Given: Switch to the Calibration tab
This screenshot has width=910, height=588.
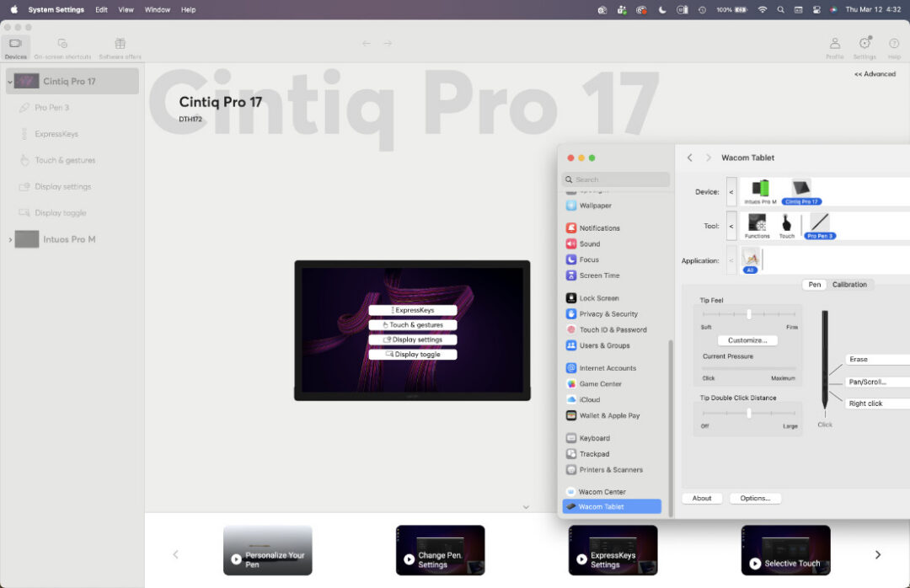Looking at the screenshot, I should click(x=849, y=285).
